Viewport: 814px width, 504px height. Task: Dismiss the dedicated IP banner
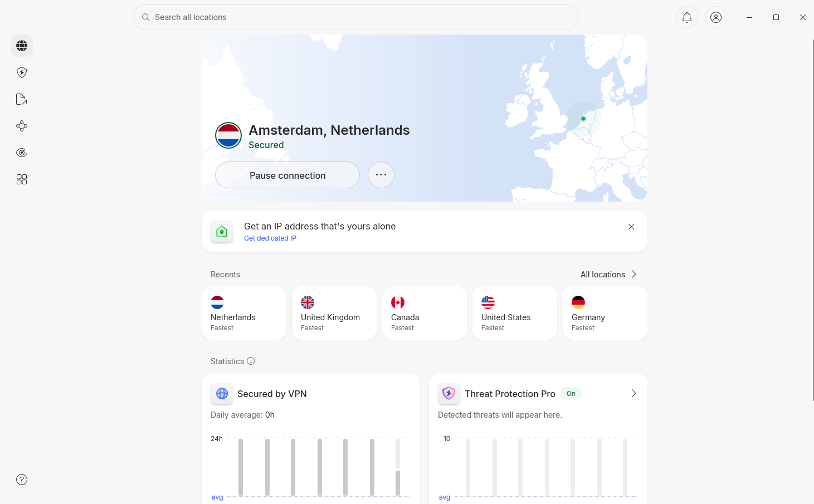631,227
